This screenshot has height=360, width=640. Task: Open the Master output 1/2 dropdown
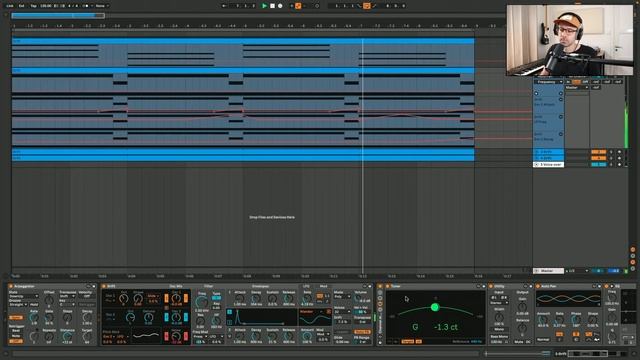click(577, 271)
